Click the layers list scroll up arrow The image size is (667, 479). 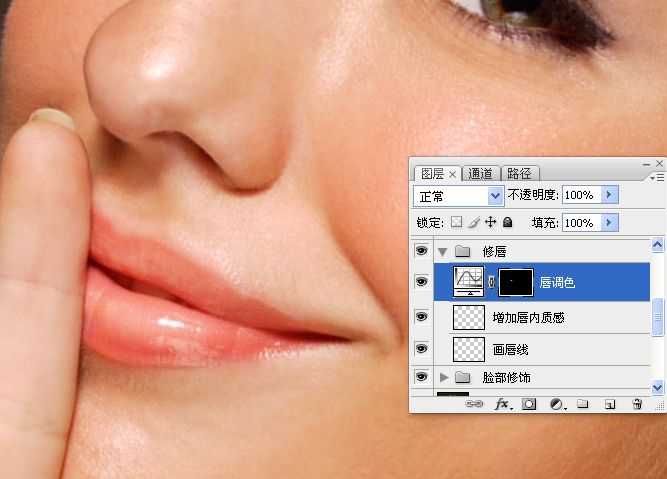click(657, 245)
